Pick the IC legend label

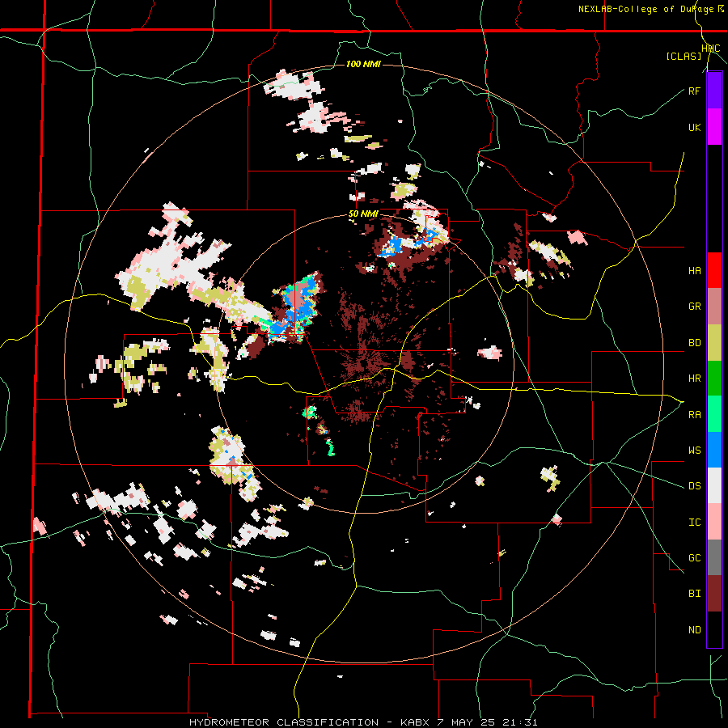694,523
